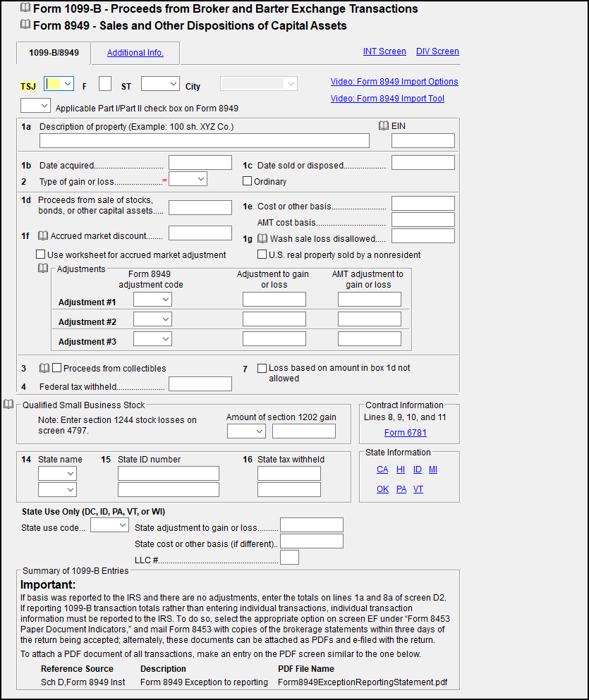Tick the Proceeds from collectibles checkbox
Screen dimensions: 589x700
point(56,367)
